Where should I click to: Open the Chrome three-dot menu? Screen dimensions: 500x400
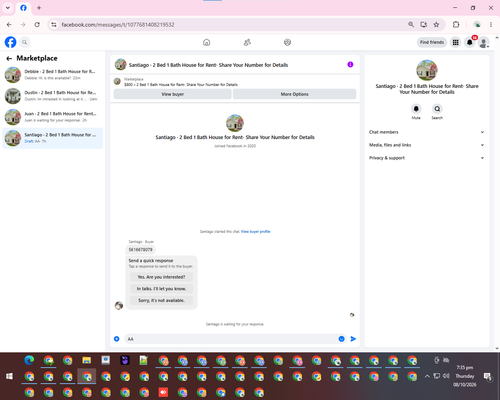(491, 24)
